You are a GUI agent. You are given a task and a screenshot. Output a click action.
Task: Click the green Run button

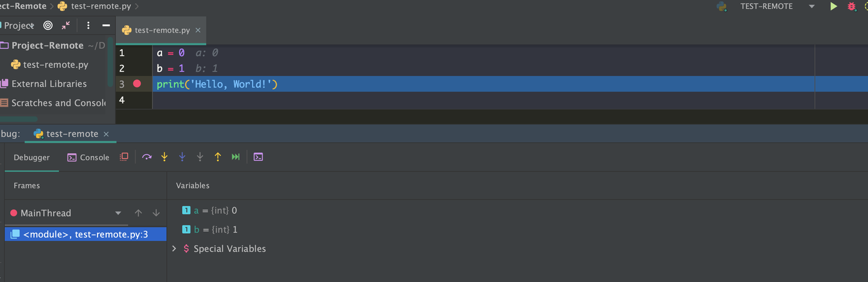(x=834, y=7)
